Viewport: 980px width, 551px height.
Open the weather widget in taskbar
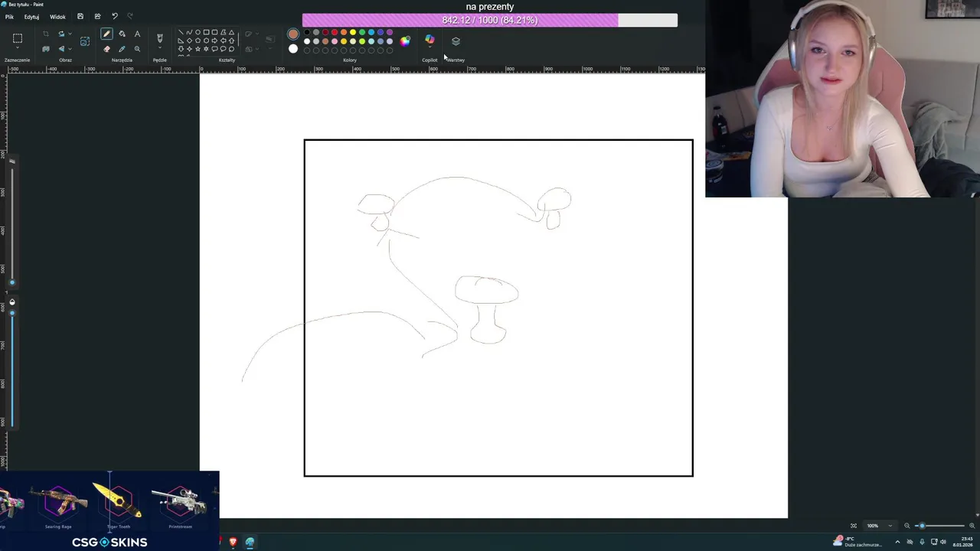pyautogui.click(x=857, y=542)
